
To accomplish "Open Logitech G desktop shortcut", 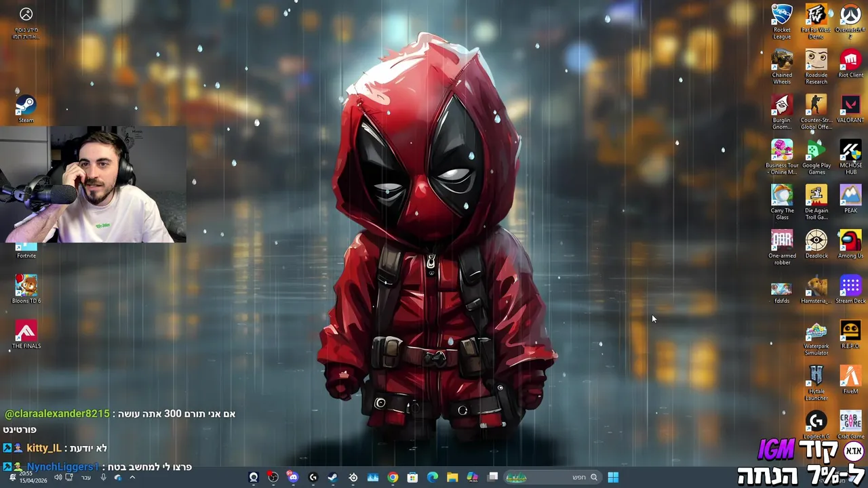I will click(x=816, y=426).
